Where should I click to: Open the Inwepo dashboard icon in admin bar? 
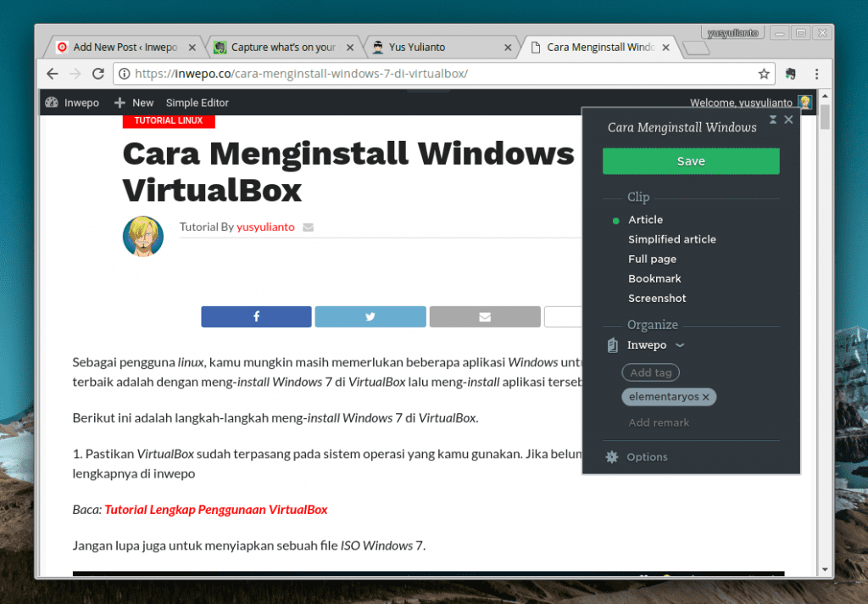click(52, 103)
